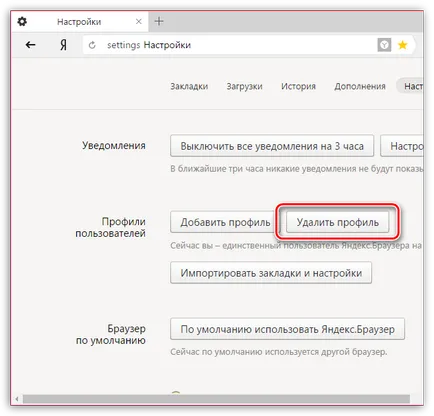
Task: Click the Браузер по умолчанию label
Action: coord(111,334)
